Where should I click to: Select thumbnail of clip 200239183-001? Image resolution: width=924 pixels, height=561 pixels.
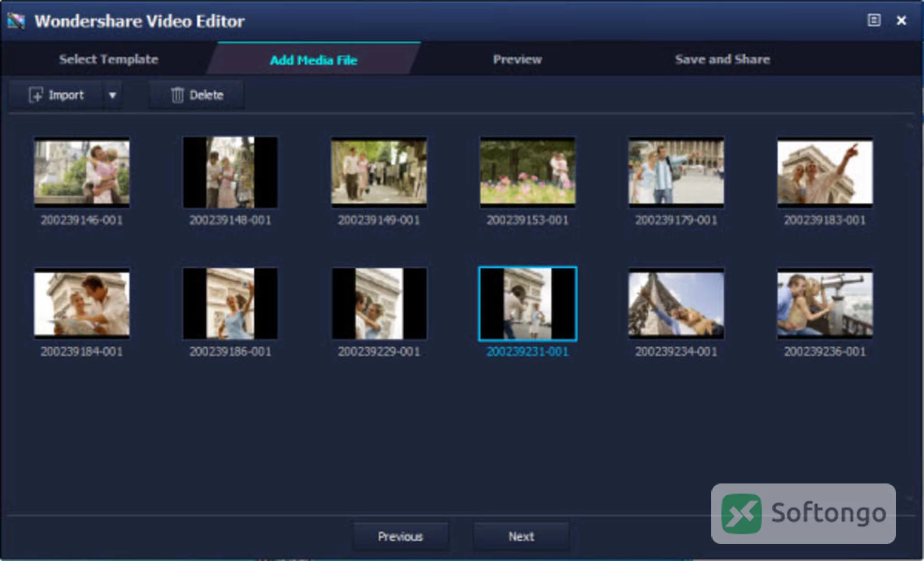[x=825, y=172]
